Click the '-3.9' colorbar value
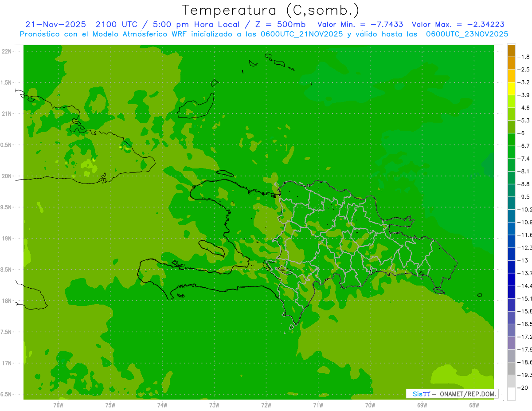This screenshot has width=532, height=411. pos(524,95)
